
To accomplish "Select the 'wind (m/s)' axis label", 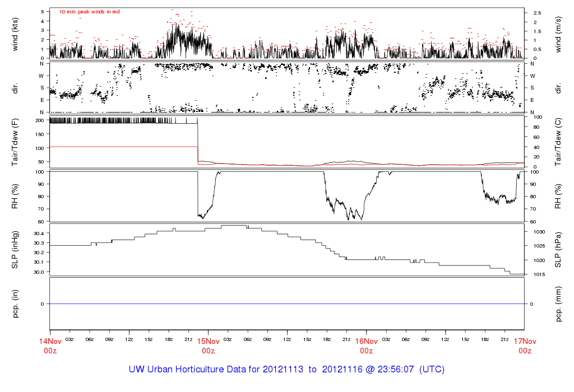I will click(x=558, y=34).
